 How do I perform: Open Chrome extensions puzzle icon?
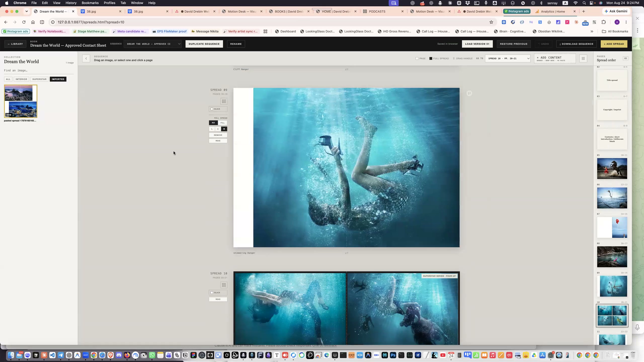[x=603, y=22]
